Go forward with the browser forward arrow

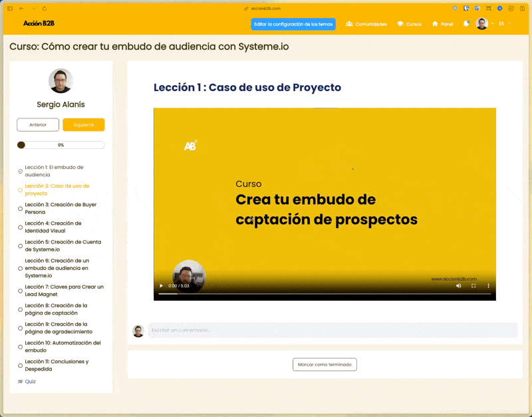(33, 9)
